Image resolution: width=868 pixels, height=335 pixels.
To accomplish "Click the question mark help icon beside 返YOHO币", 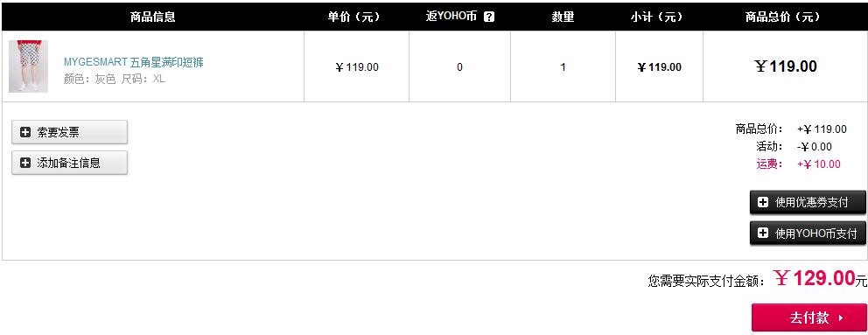I will point(489,17).
